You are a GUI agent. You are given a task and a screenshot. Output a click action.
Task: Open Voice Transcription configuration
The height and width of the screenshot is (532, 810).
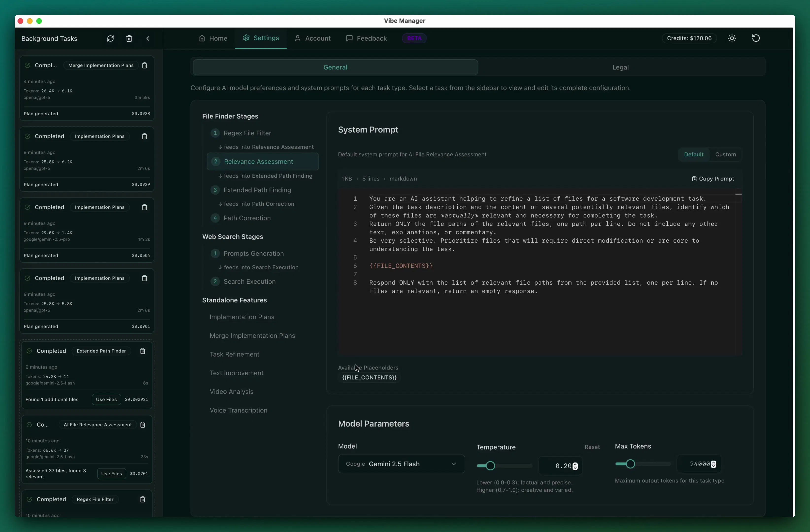(238, 410)
